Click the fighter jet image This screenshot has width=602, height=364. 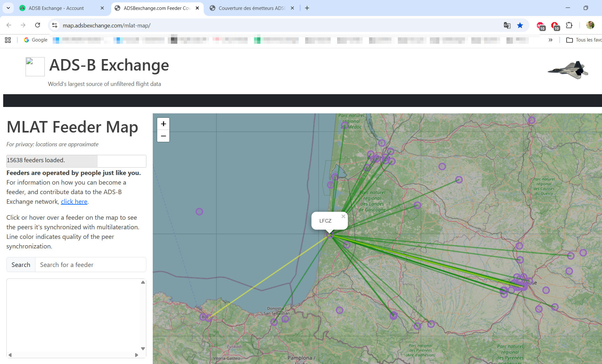coord(567,70)
